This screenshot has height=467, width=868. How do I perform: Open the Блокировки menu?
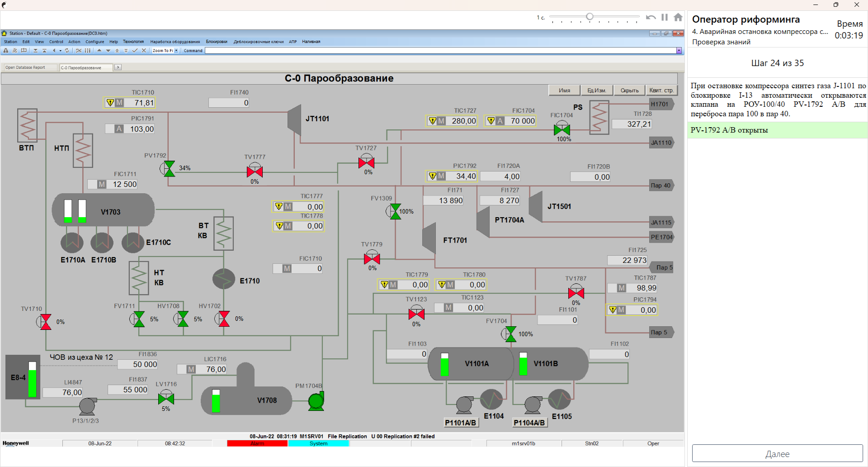217,42
